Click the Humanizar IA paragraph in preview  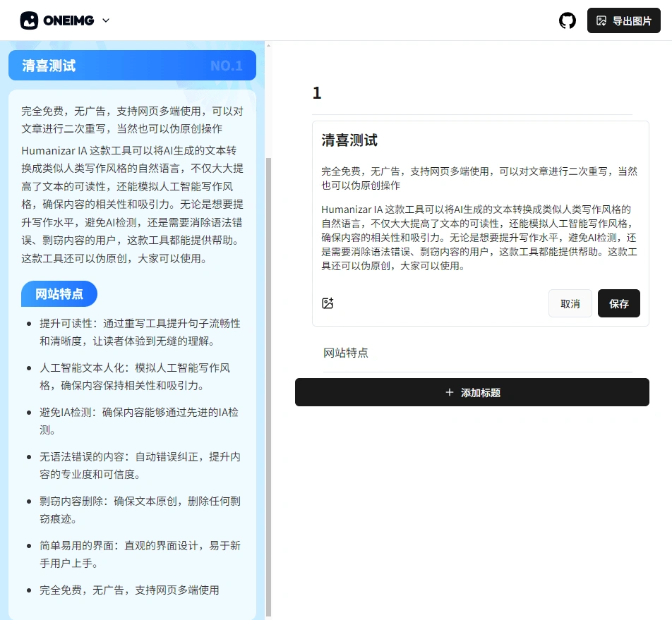coord(133,205)
